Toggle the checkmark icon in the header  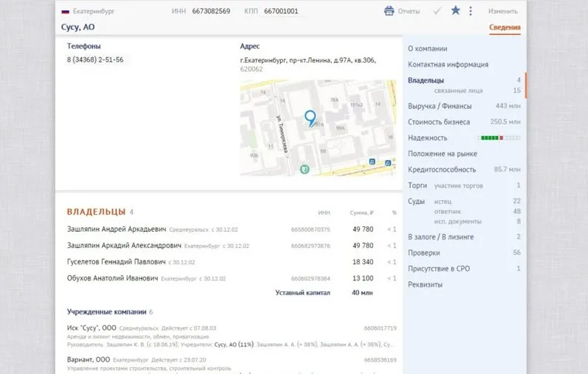click(x=437, y=11)
